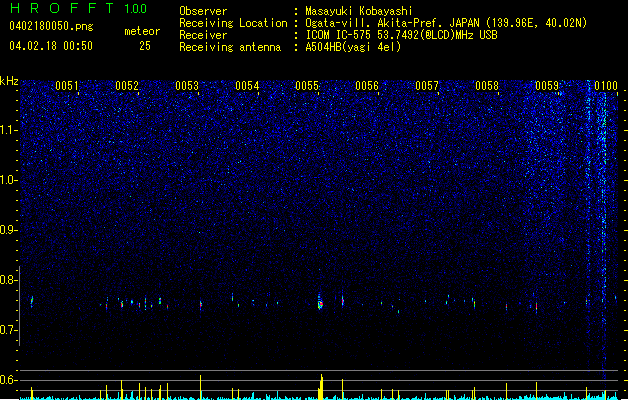This screenshot has height=400, width=629.
Task: Click the 1.0 kHz frequency axis label
Action: click(8, 180)
